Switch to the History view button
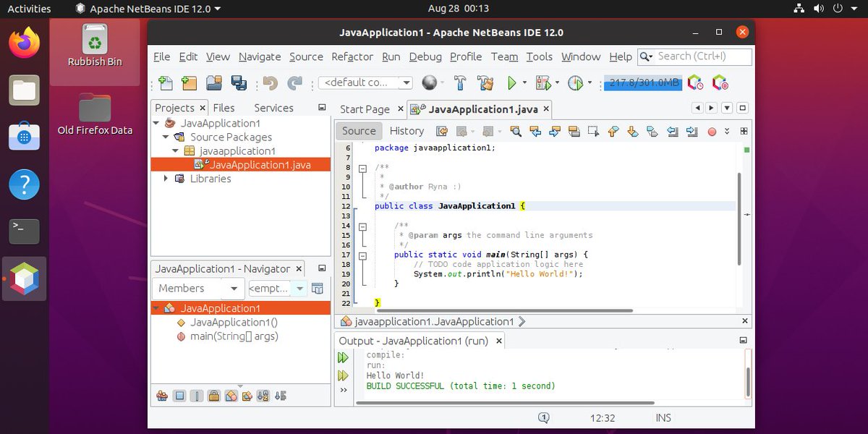 [407, 131]
